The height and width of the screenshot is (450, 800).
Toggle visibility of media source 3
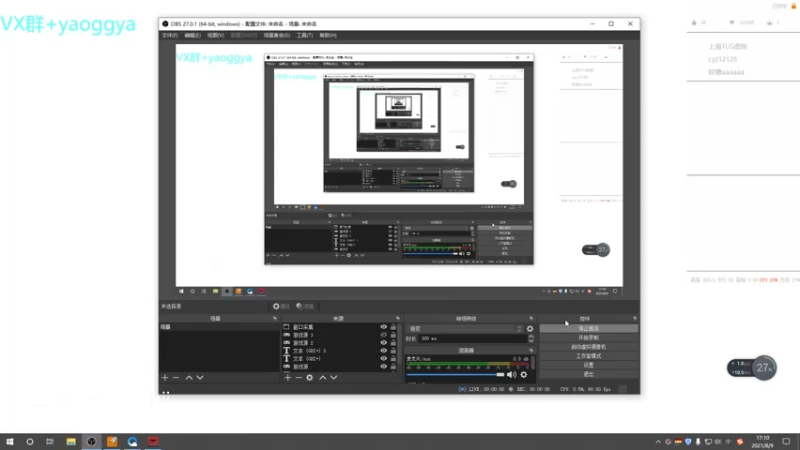(x=384, y=335)
